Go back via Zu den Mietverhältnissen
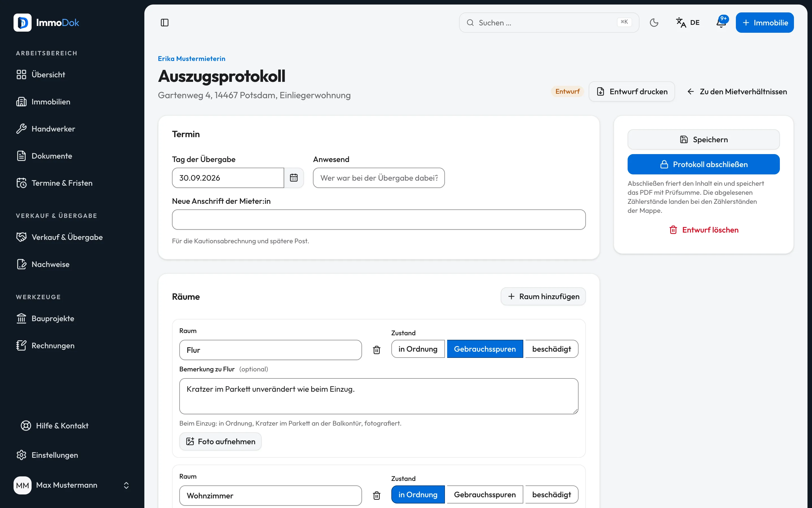This screenshot has width=812, height=508. pos(737,91)
